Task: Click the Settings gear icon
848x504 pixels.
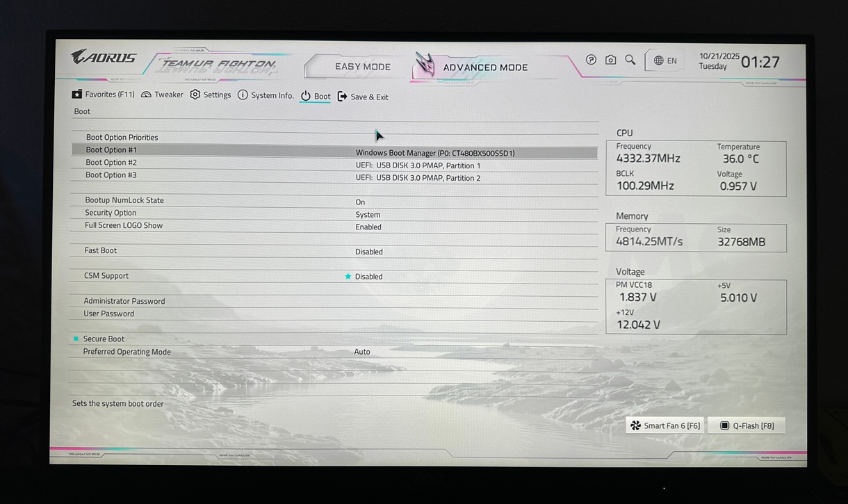Action: point(195,95)
